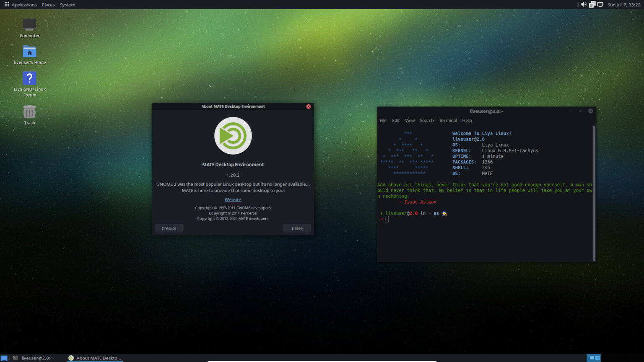Click the MATE logo in About dialog

[x=233, y=136]
